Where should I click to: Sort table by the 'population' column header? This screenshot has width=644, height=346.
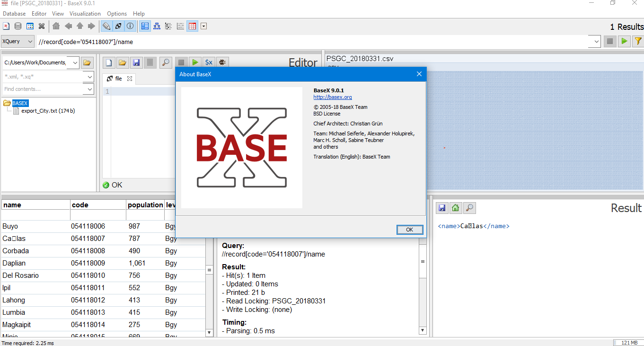tap(145, 205)
